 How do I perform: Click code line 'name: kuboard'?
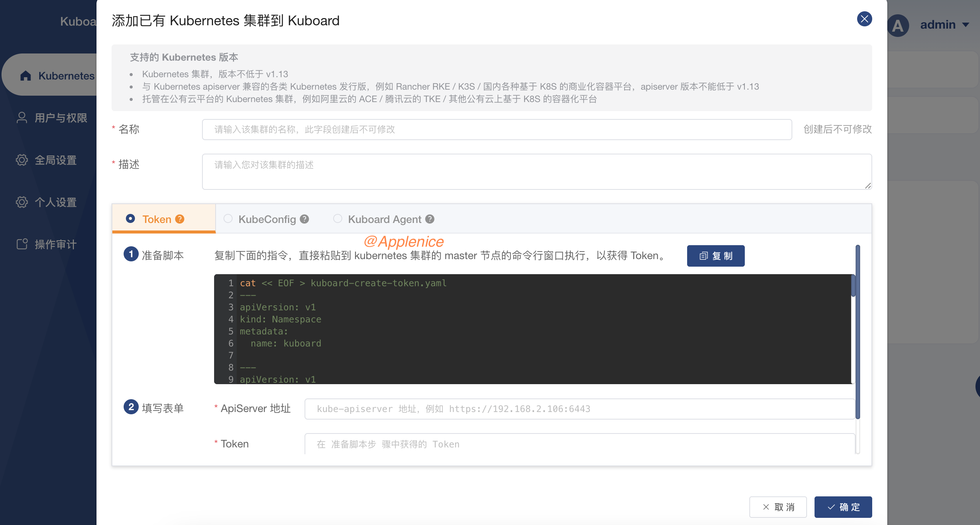coord(286,343)
